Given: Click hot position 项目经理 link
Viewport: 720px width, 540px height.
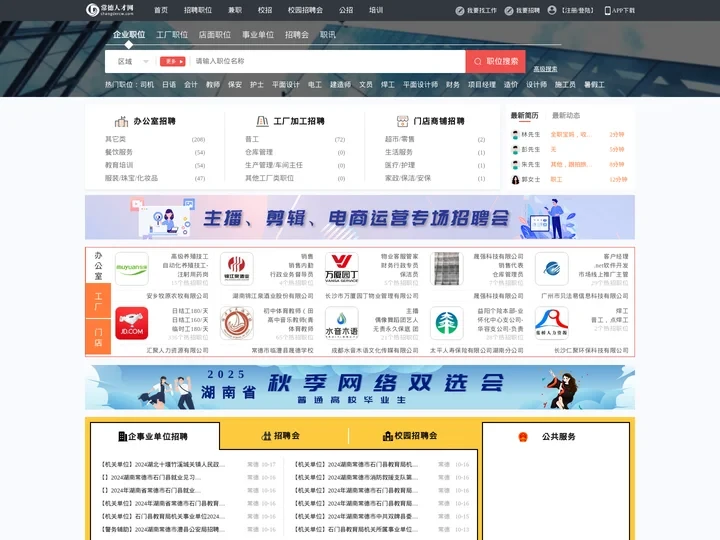Looking at the screenshot, I should click(482, 84).
